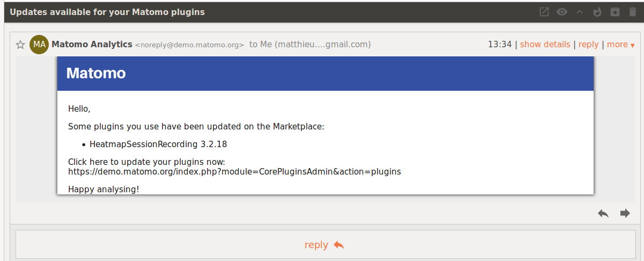Click the MA sender avatar
The height and width of the screenshot is (261, 644).
(39, 45)
